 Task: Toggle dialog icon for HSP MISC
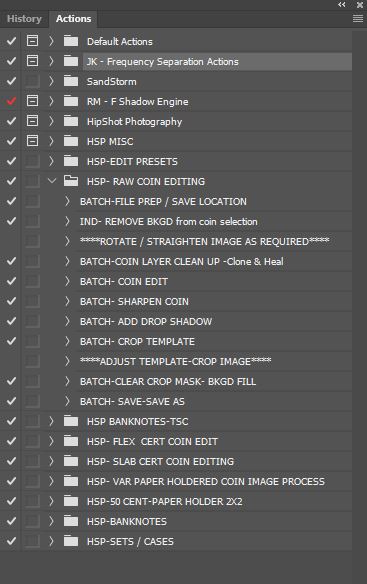click(x=32, y=141)
